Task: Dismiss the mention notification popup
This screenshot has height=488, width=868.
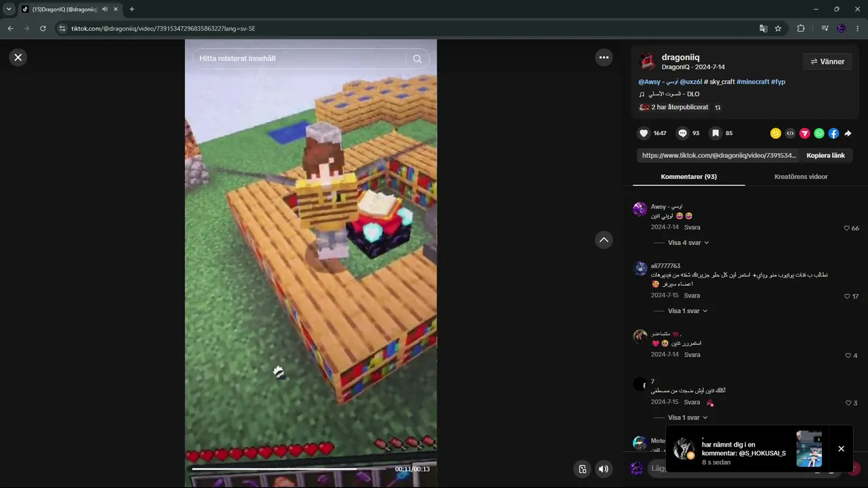Action: pyautogui.click(x=841, y=449)
